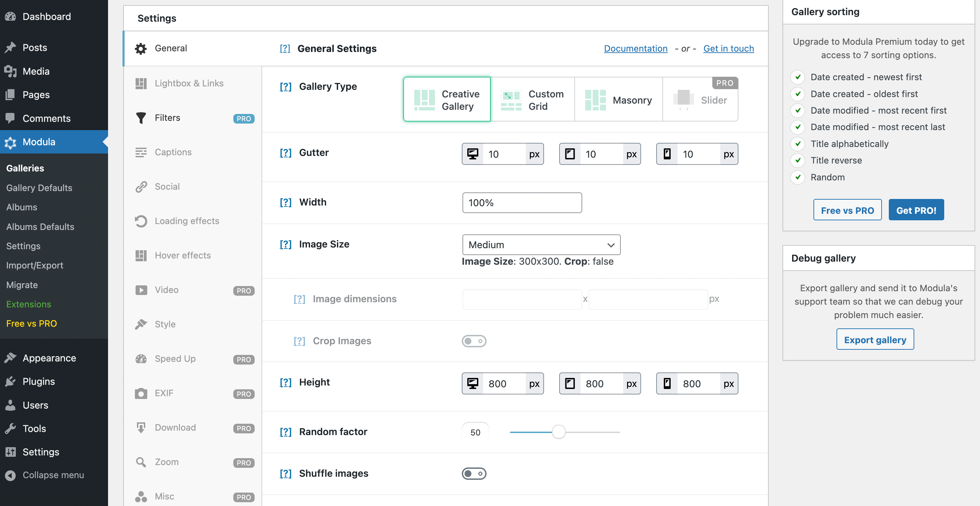Viewport: 980px width, 506px height.
Task: Click the Get PRO! button
Action: [916, 210]
